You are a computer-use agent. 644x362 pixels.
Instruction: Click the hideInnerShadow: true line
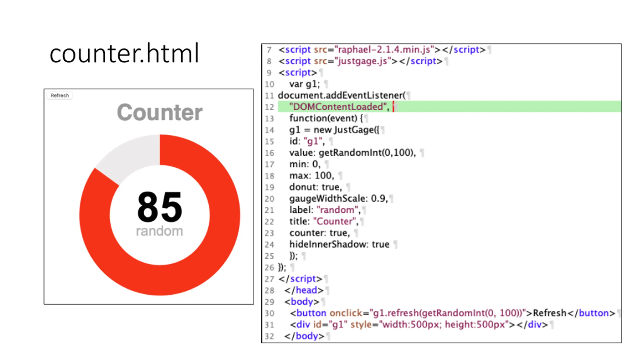pyautogui.click(x=339, y=244)
